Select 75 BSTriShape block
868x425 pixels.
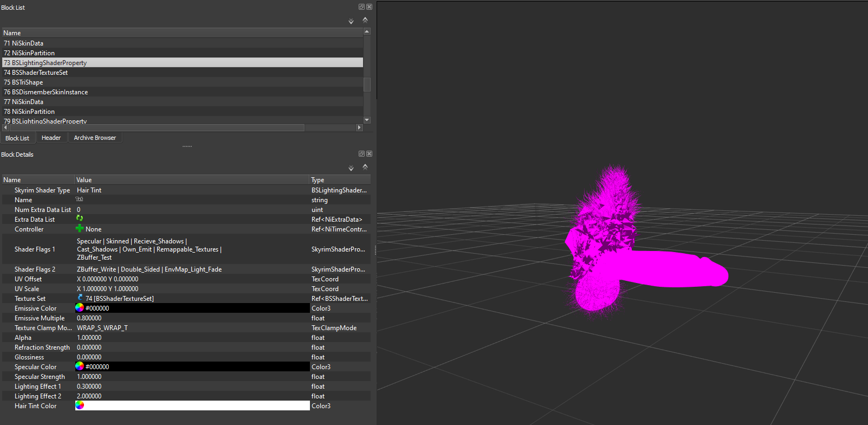point(183,82)
